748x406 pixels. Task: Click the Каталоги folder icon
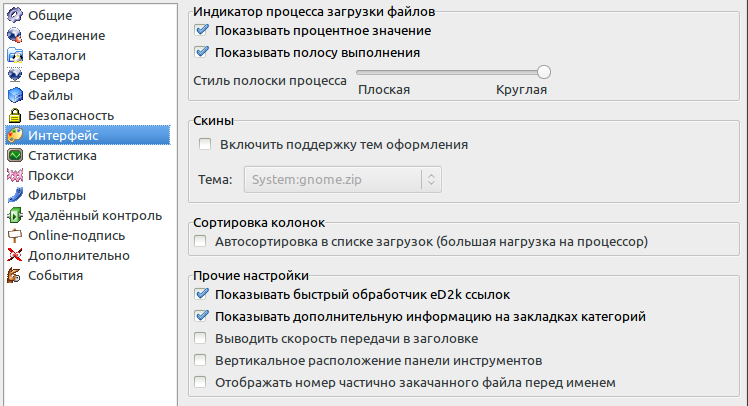[15, 55]
